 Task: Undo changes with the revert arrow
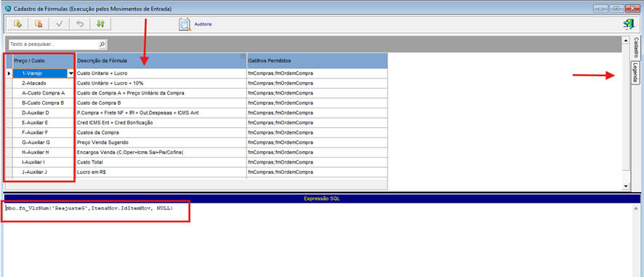click(80, 24)
